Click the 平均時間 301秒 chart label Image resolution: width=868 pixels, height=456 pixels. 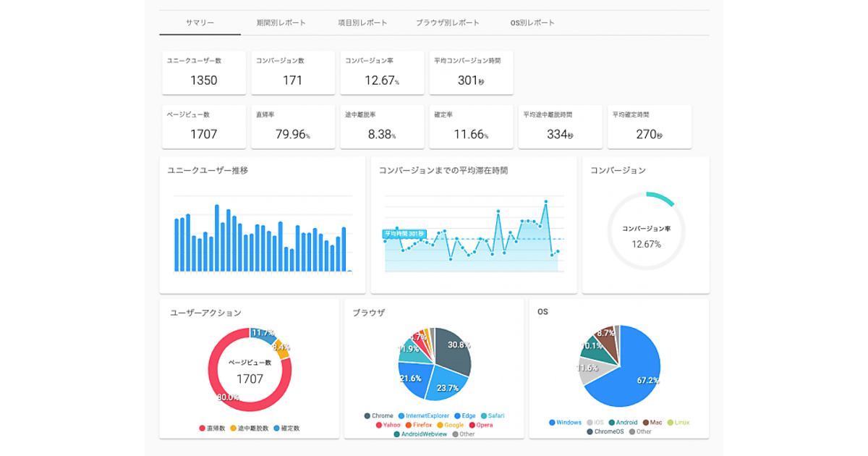[x=404, y=234]
